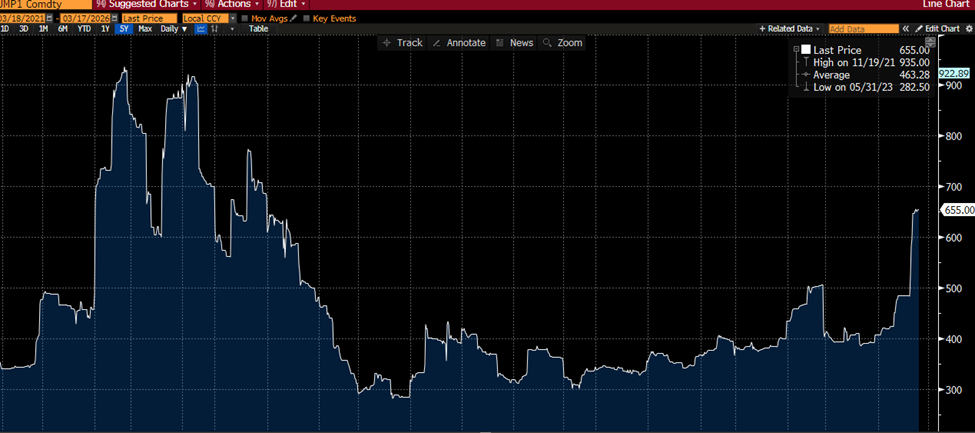Collapse the Last Price legend tree
This screenshot has width=975, height=433.
coord(796,50)
